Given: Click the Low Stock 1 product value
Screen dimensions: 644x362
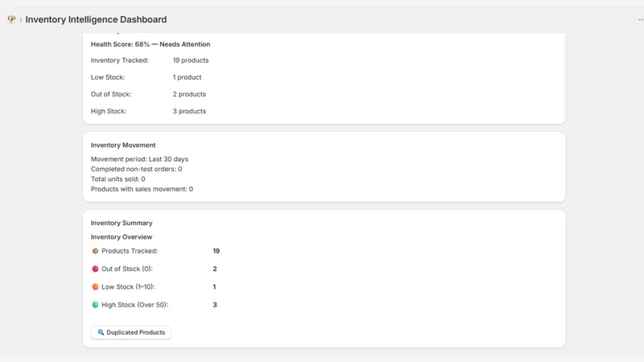Looking at the screenshot, I should click(187, 77).
